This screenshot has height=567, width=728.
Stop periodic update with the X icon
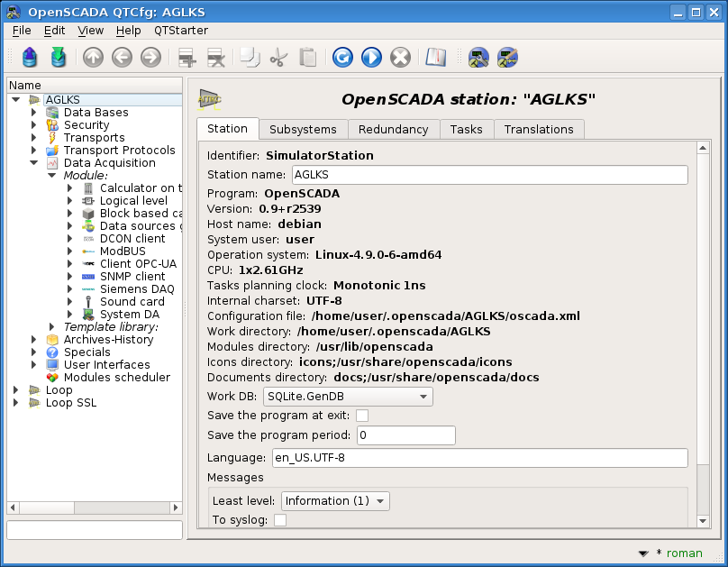click(x=400, y=58)
